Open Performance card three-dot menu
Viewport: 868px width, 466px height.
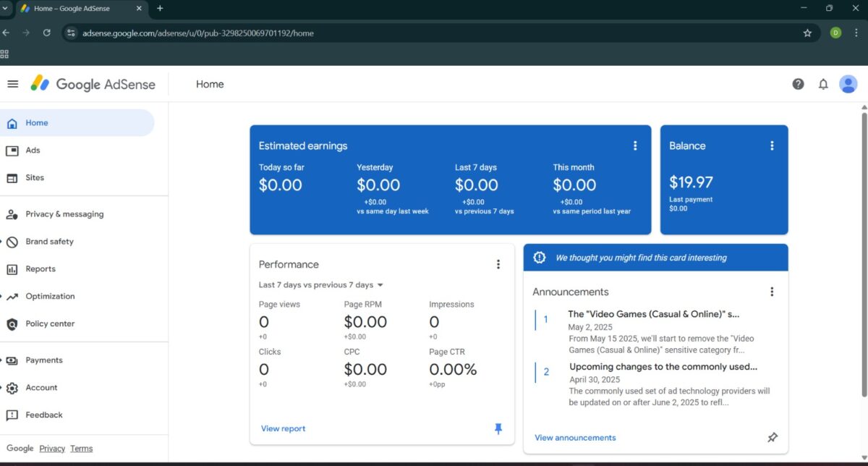pyautogui.click(x=498, y=264)
